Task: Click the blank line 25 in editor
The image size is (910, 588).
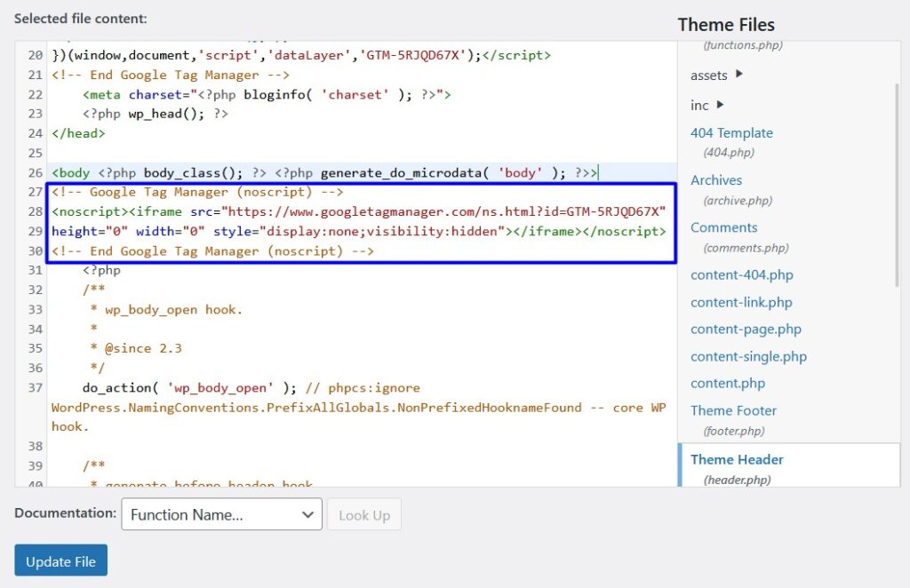Action: 360,153
